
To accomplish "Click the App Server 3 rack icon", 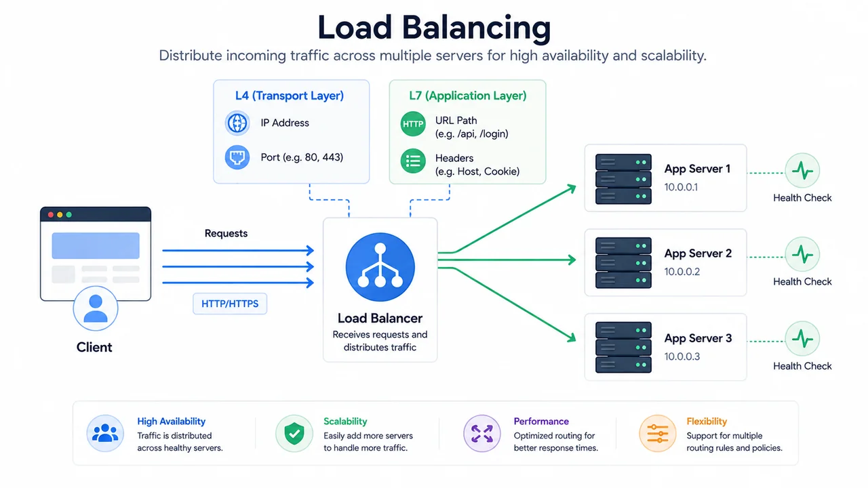I will coord(623,347).
